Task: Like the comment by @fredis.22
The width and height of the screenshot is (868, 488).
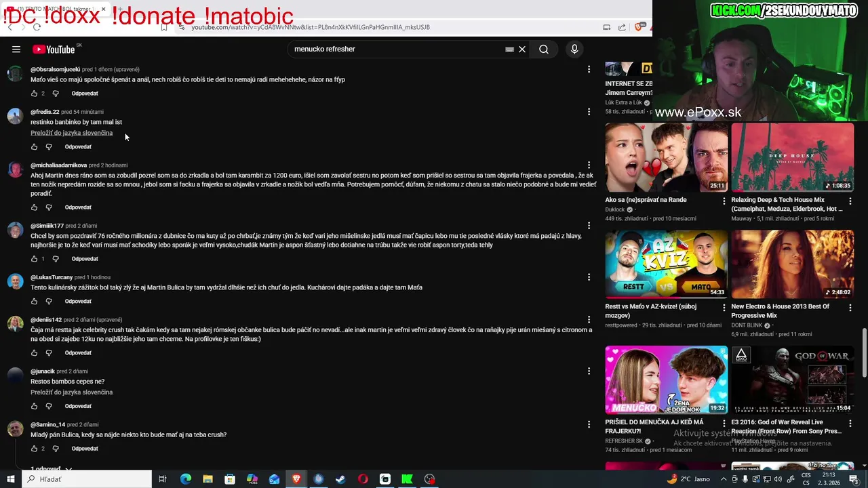Action: tap(34, 147)
